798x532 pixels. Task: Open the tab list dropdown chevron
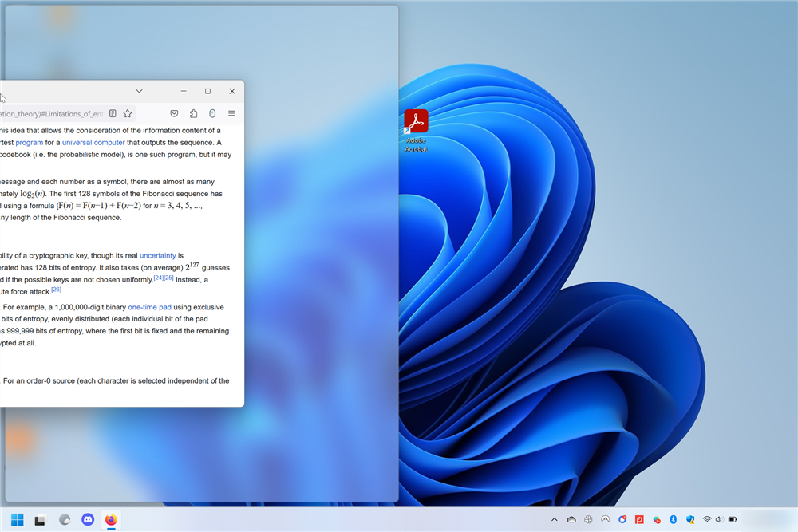coord(139,91)
